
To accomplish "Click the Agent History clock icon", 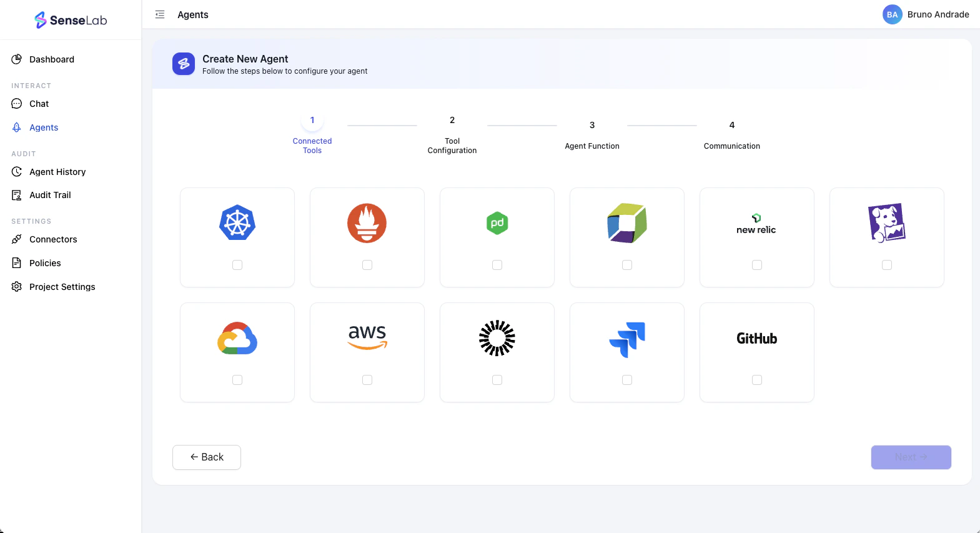I will [x=17, y=172].
